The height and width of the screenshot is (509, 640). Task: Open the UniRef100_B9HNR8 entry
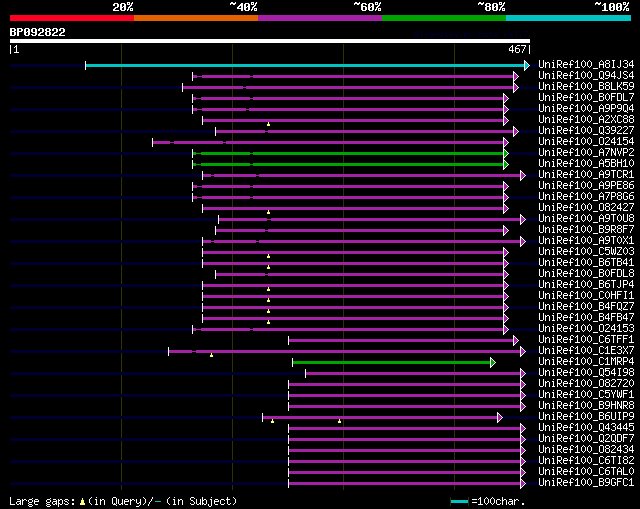(586, 406)
